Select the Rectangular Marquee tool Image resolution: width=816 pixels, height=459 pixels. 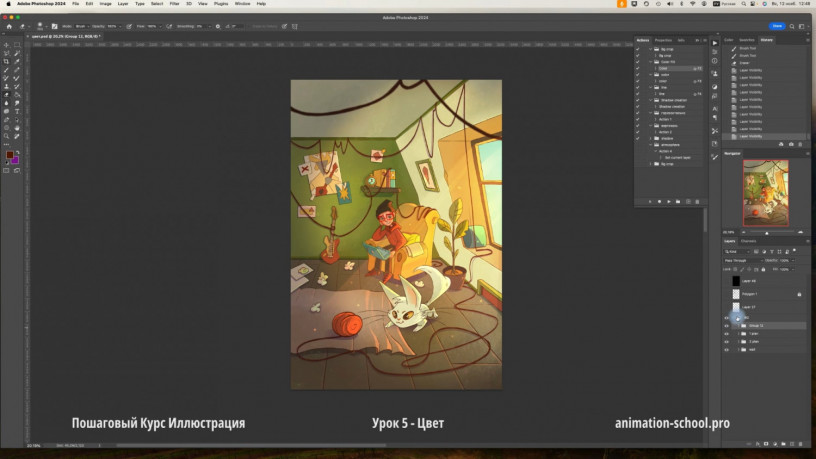coord(17,45)
